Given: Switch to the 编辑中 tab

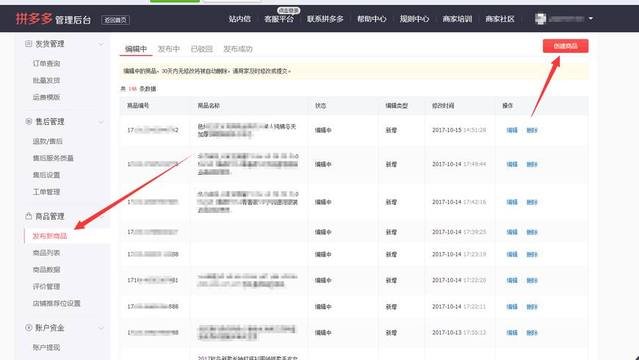Looking at the screenshot, I should [136, 49].
